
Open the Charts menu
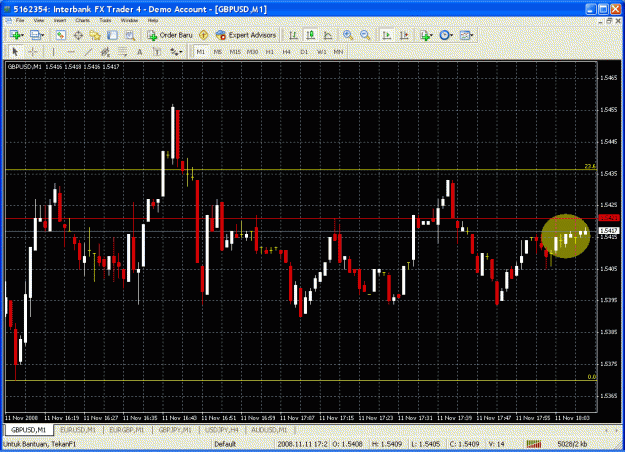point(83,20)
